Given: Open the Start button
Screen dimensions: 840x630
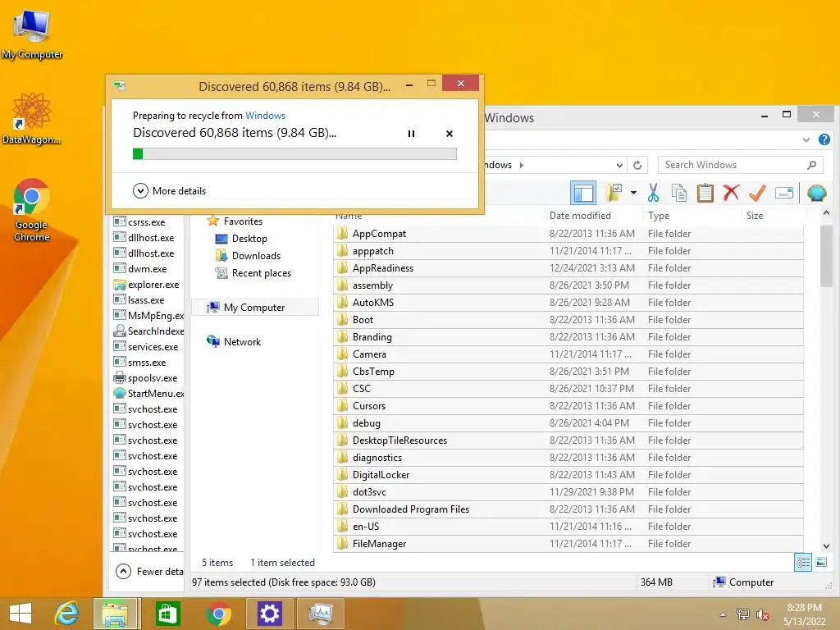Looking at the screenshot, I should (21, 614).
